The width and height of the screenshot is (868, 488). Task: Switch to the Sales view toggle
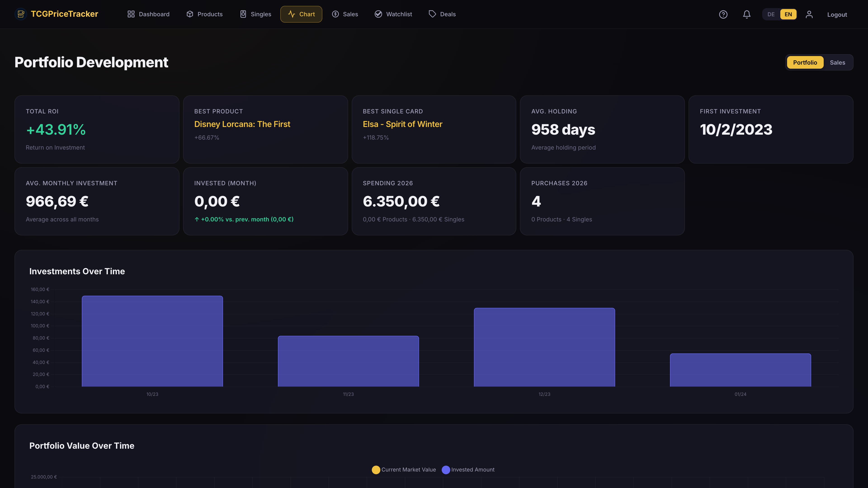tap(837, 62)
